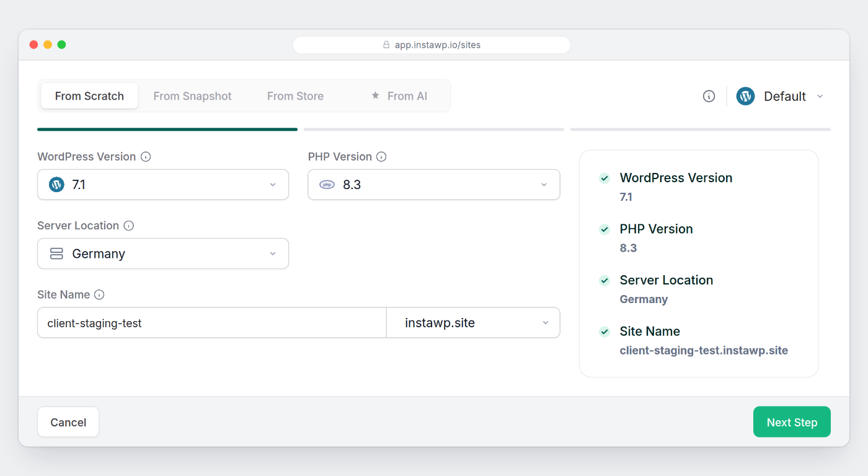
Task: Click the star icon on From AI tab
Action: (x=375, y=95)
